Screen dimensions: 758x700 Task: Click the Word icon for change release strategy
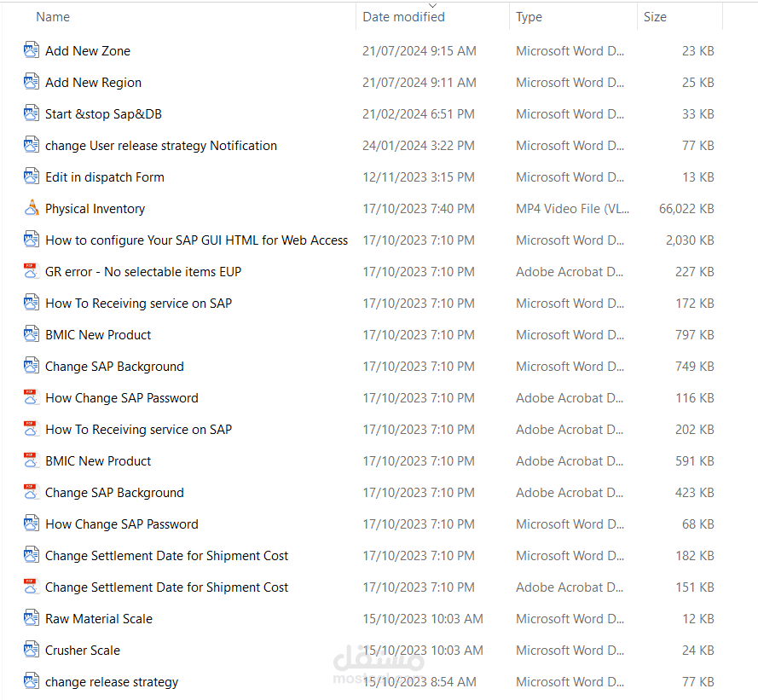coord(32,681)
